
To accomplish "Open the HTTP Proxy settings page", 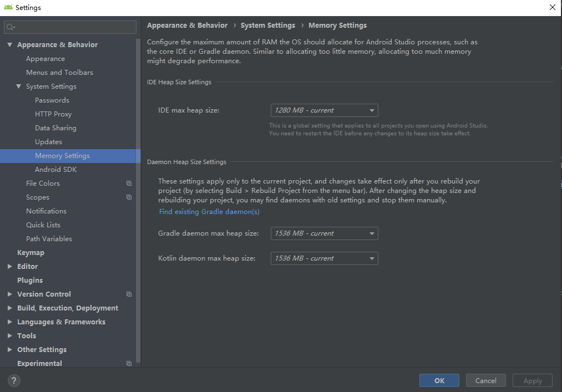I will tap(53, 114).
